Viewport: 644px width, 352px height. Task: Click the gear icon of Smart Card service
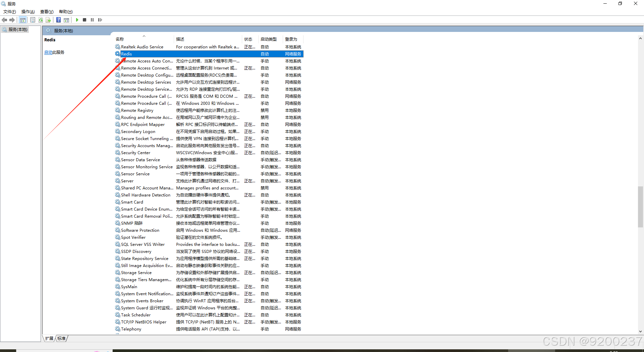[x=117, y=202]
